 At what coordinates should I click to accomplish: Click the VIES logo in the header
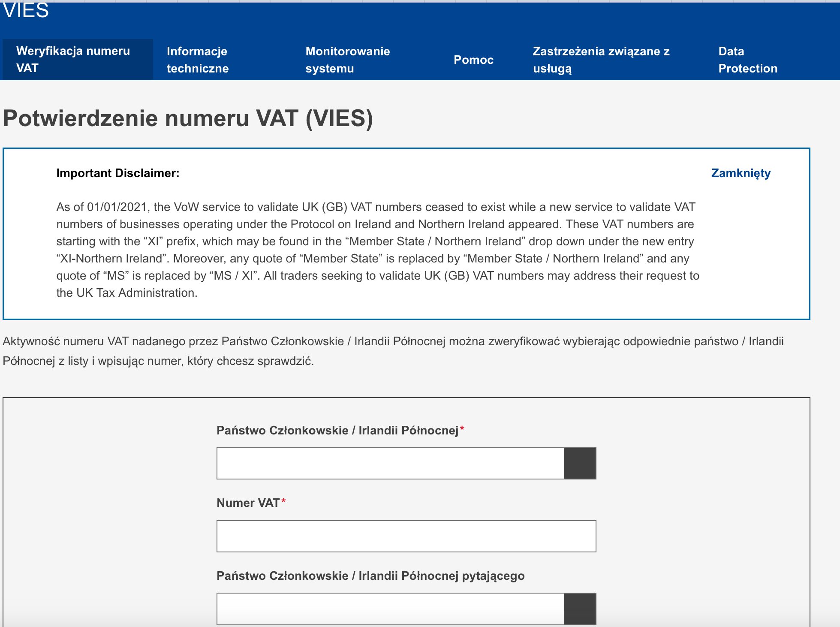click(x=24, y=11)
